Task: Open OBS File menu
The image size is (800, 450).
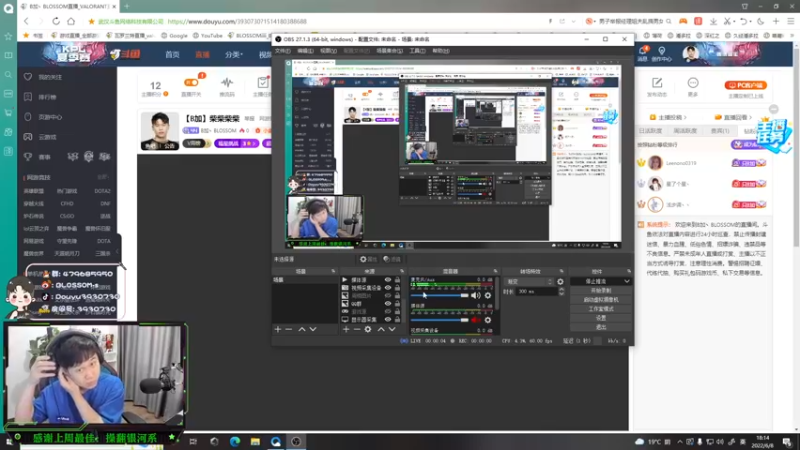Action: (x=282, y=51)
